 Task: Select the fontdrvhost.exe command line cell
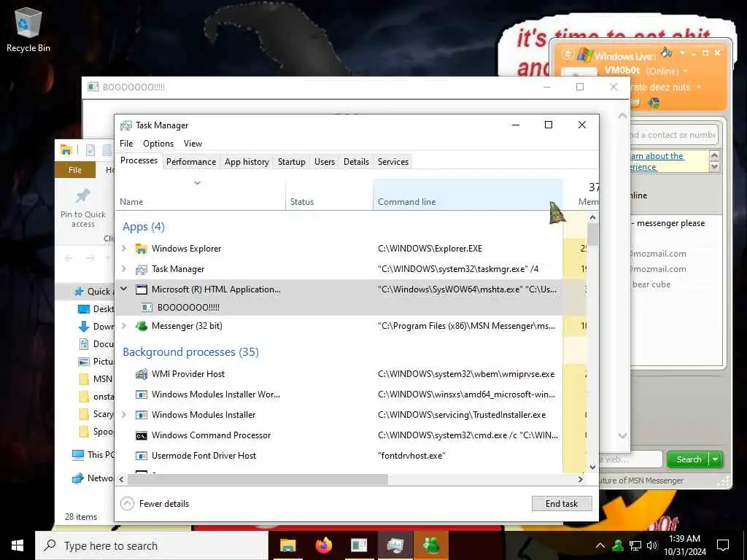click(411, 456)
